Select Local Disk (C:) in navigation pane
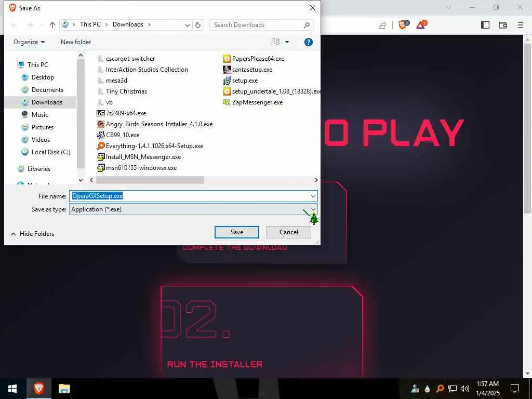The image size is (532, 399). click(x=46, y=152)
